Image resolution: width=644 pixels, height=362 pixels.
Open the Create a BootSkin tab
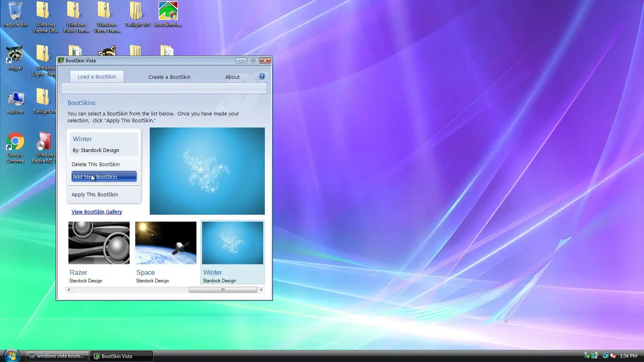coord(169,77)
